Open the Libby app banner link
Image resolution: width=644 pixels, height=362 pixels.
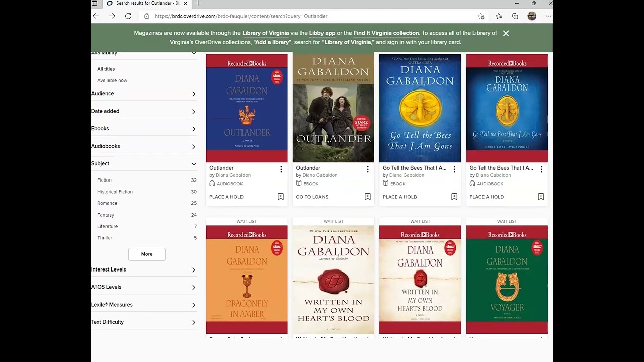(x=322, y=33)
